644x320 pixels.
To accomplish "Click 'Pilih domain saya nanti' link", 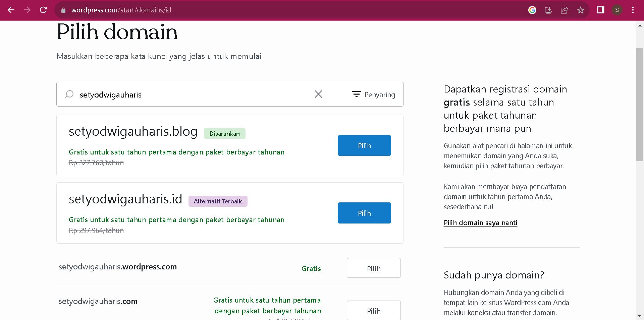I will coord(480,223).
